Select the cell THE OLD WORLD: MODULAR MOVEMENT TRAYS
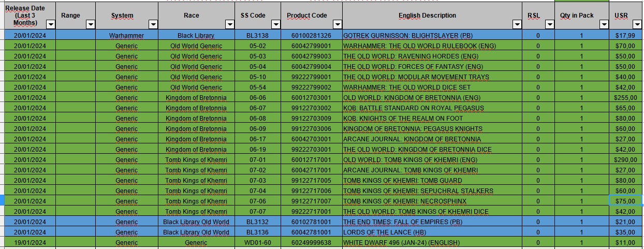Viewport: 644px width, 249px height. click(432, 77)
